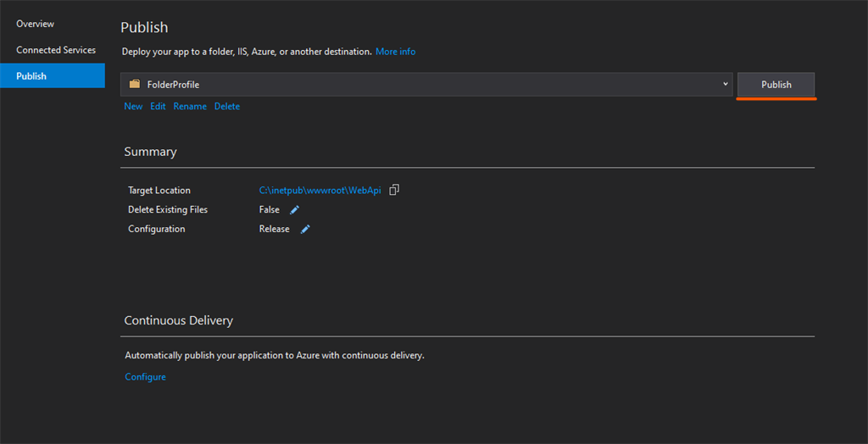This screenshot has width=868, height=444.
Task: Rename the publish profile
Action: pyautogui.click(x=190, y=107)
